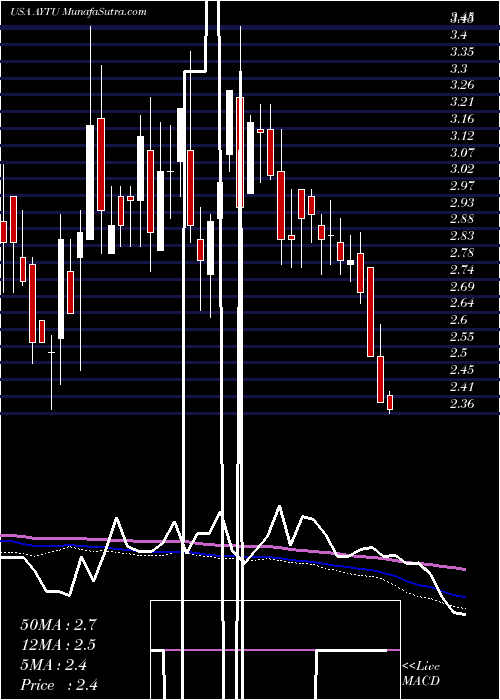The image size is (500, 700).
Task: Click the 2.5 price axis label
Action: pyautogui.click(x=459, y=353)
